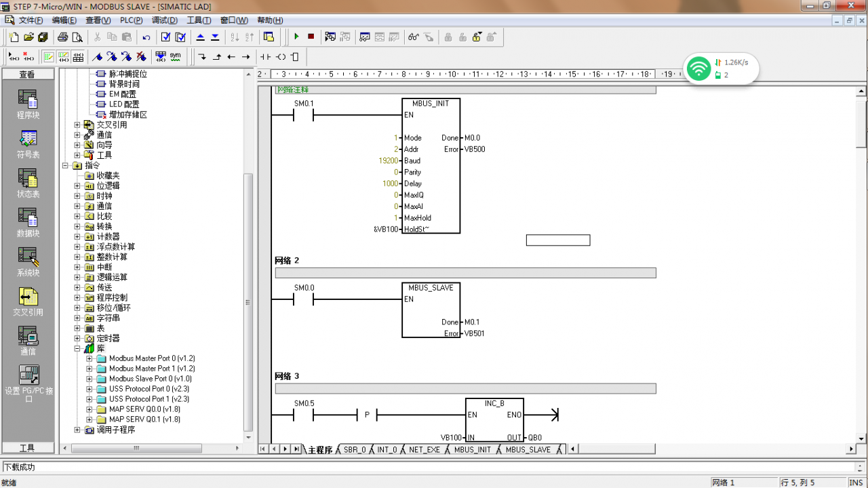Expand USS Protocol Port 0 (v2.3) library
868x488 pixels.
(89, 389)
